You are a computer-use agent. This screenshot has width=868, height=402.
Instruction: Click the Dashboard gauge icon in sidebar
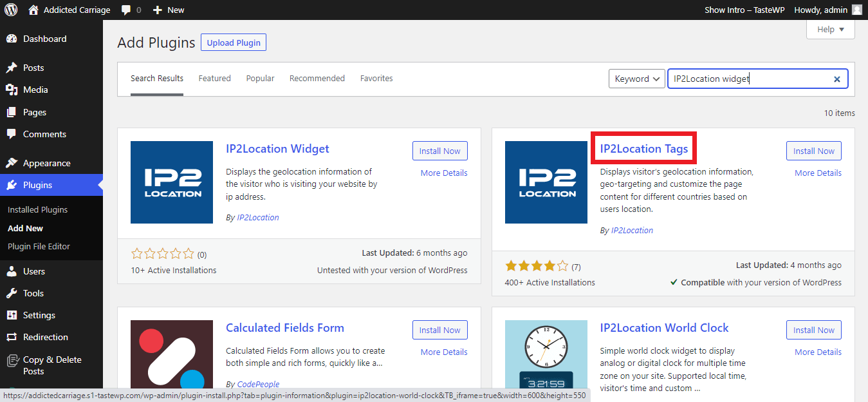(x=12, y=39)
